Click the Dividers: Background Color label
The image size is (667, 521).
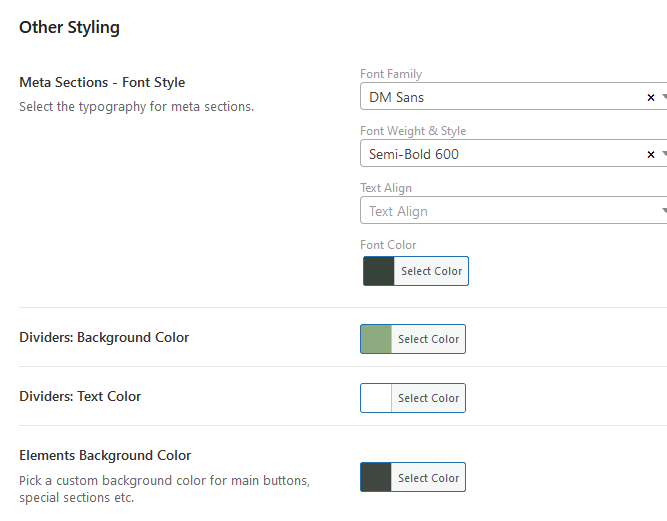[104, 338]
